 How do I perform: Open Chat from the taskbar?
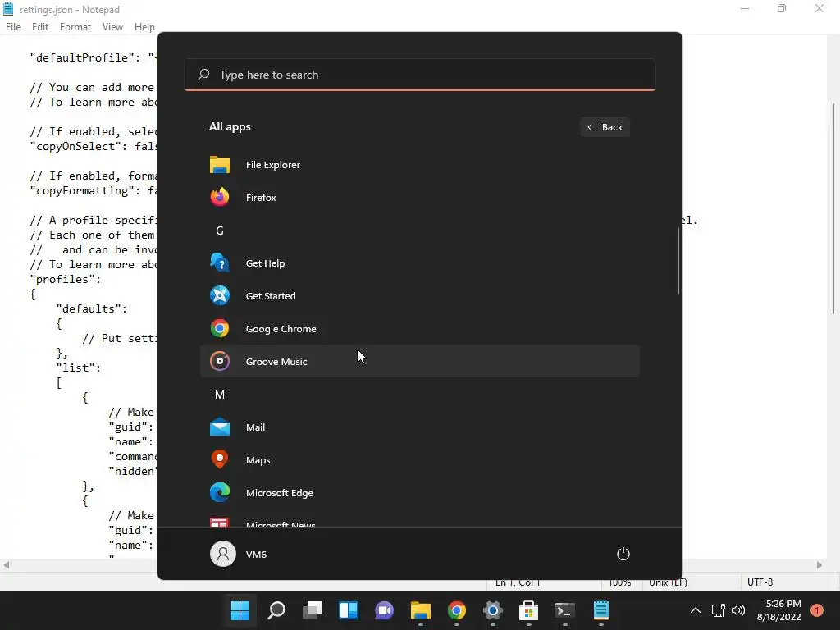coord(384,610)
